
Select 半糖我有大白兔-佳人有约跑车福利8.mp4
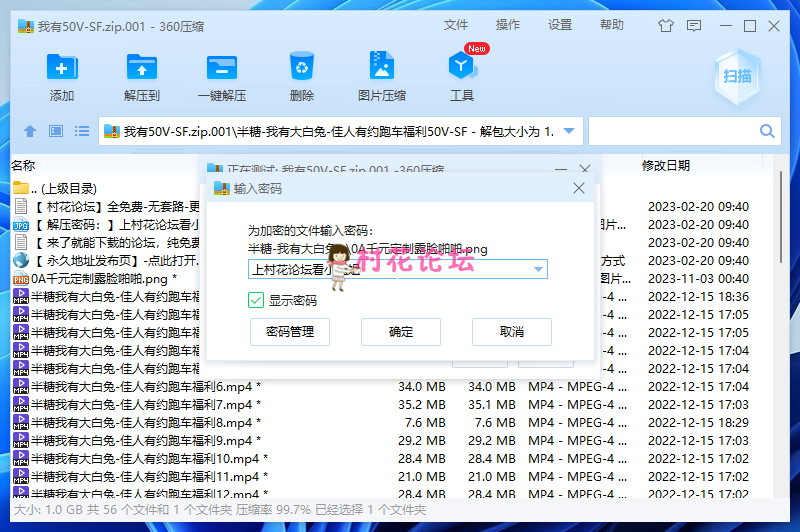(x=137, y=423)
